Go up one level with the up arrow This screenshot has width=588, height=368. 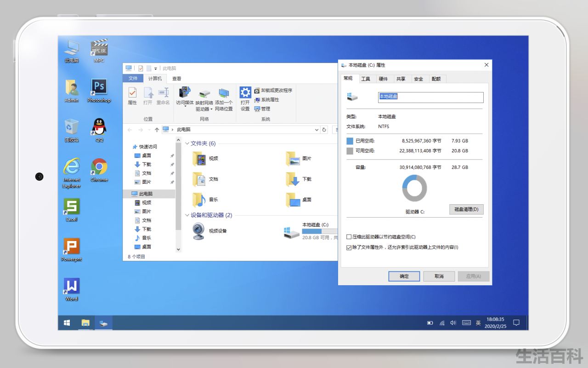157,130
